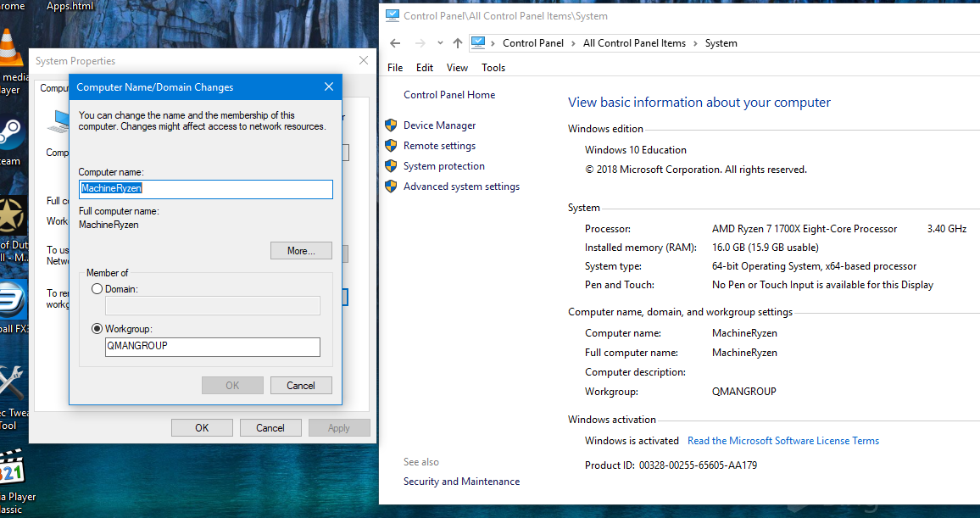Click the No Pen or Touch Input text
This screenshot has height=518, width=980.
pos(822,285)
